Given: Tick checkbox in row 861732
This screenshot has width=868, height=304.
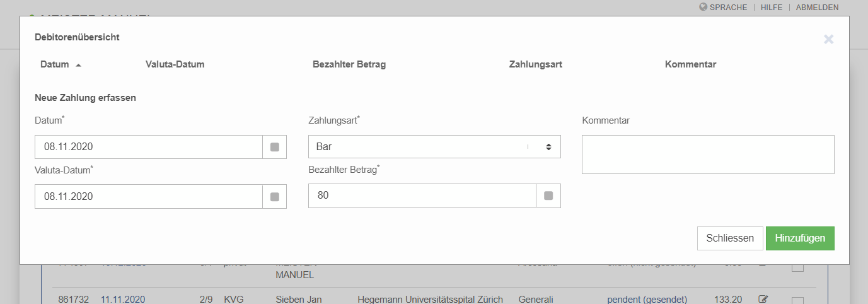Looking at the screenshot, I should [x=797, y=300].
